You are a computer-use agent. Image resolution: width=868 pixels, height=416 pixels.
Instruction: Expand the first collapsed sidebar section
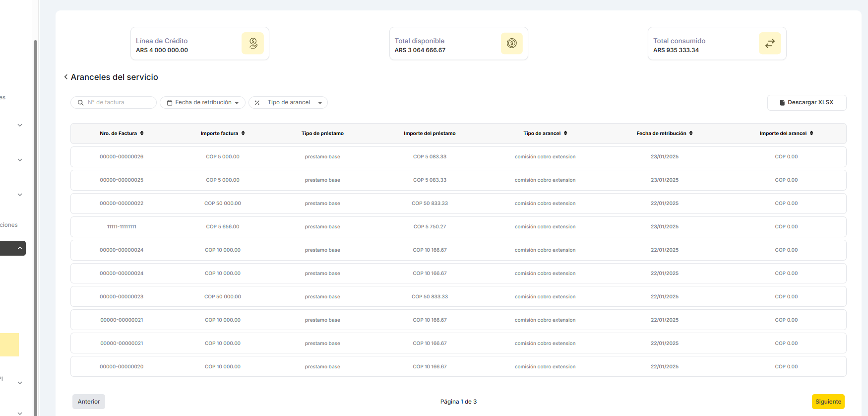20,125
